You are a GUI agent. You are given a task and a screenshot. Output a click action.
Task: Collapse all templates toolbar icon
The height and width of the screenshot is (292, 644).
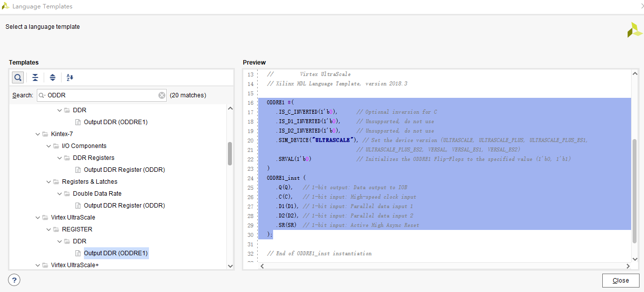[x=35, y=77]
